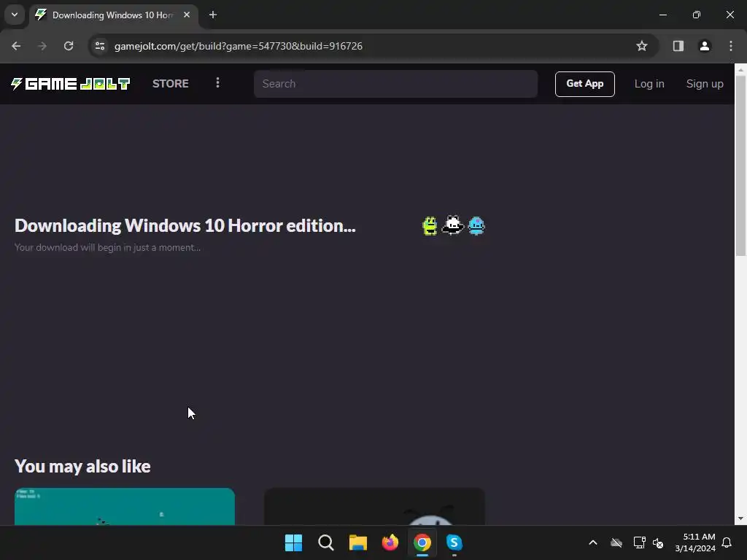This screenshot has height=560, width=747.
Task: Open Chrome side panel
Action: tap(678, 46)
